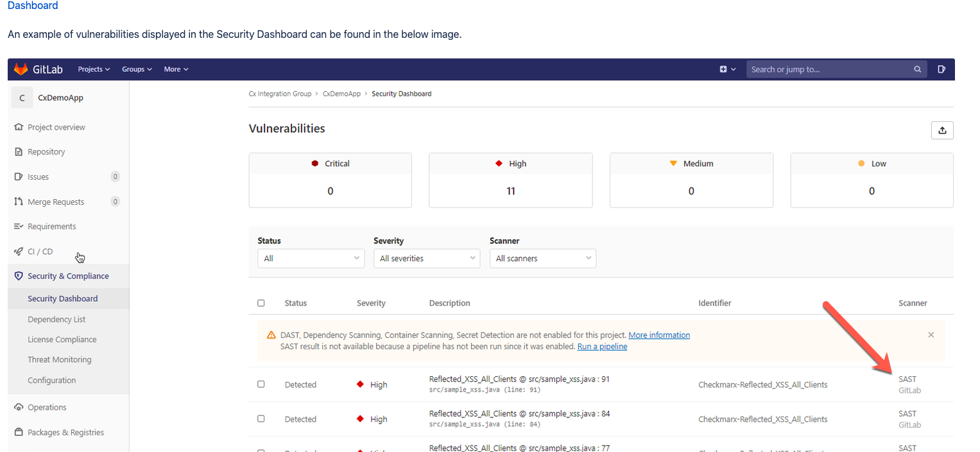Click the Issues count badge
Screen dimensions: 980x452
115,177
